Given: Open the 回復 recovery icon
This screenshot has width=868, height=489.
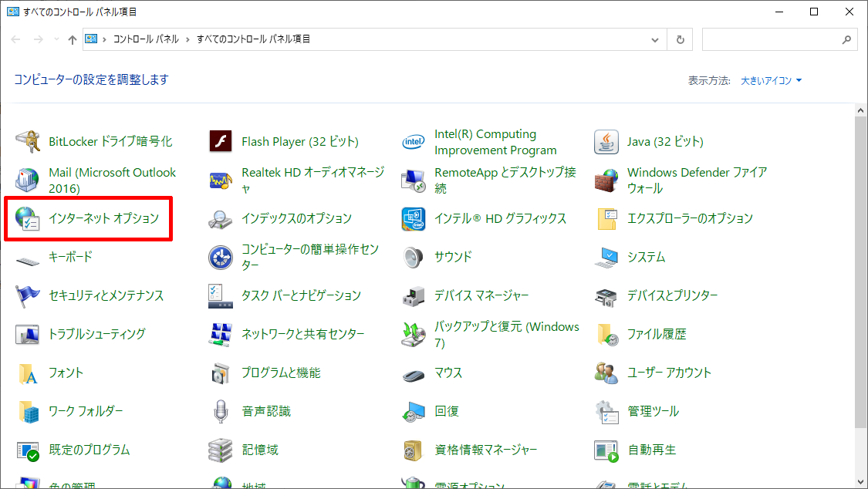Looking at the screenshot, I should [x=413, y=412].
